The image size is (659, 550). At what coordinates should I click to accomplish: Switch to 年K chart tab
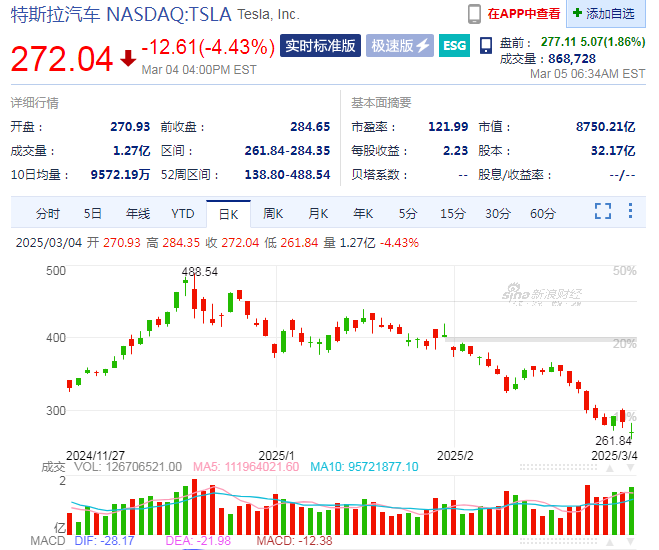(x=363, y=213)
